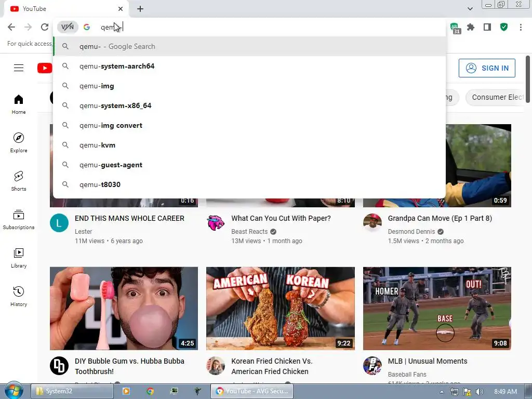Choose suggestion qemu-system-aarch64
The height and width of the screenshot is (399, 532).
(x=249, y=66)
